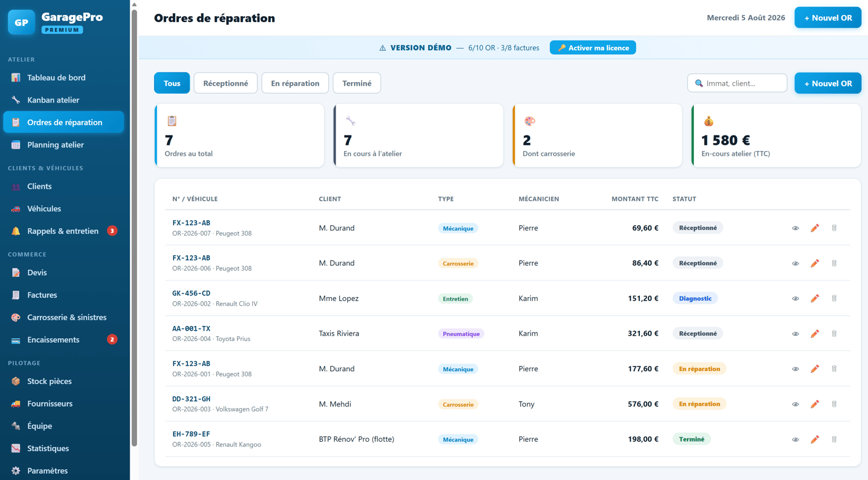View order OR-2026-007 via eye icon
Screen dimensions: 868x480
click(x=795, y=228)
